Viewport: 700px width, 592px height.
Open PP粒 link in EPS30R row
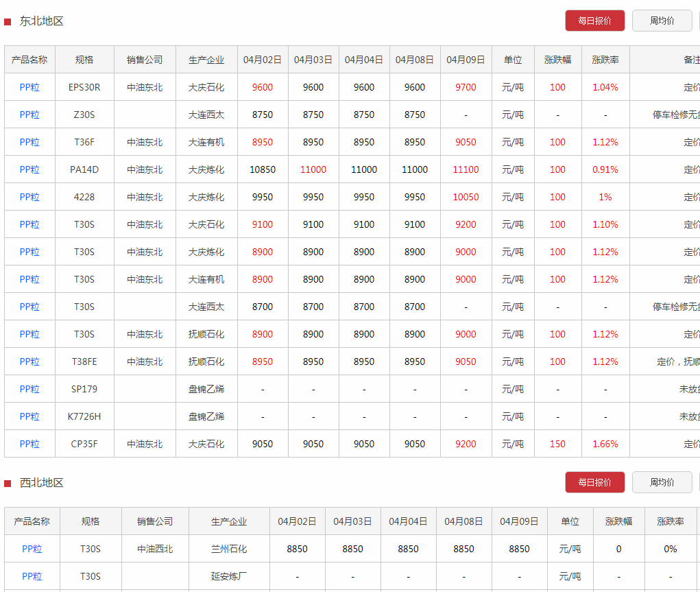29,87
